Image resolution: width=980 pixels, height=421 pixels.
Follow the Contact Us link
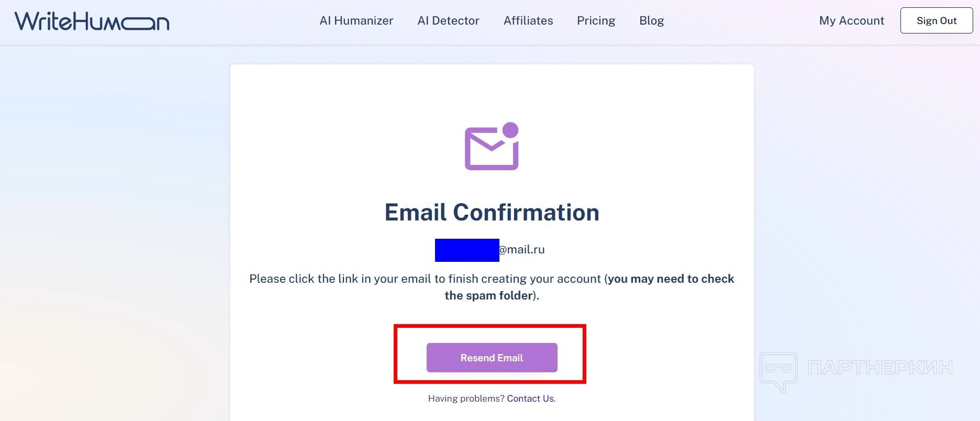[531, 398]
